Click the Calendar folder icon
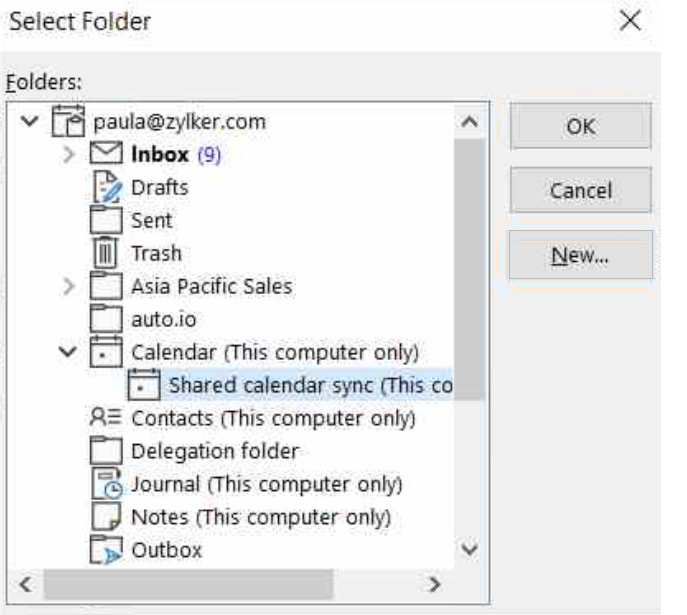 pos(107,352)
